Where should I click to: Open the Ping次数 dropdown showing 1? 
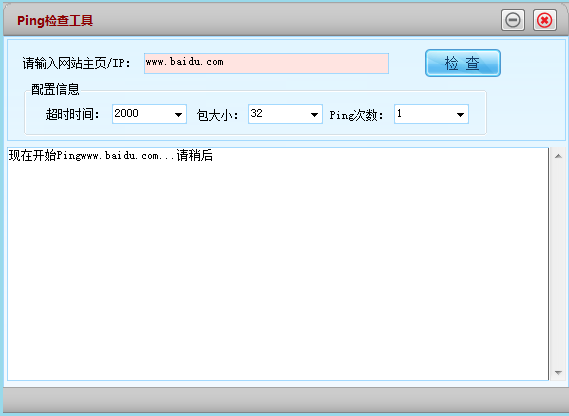point(431,114)
